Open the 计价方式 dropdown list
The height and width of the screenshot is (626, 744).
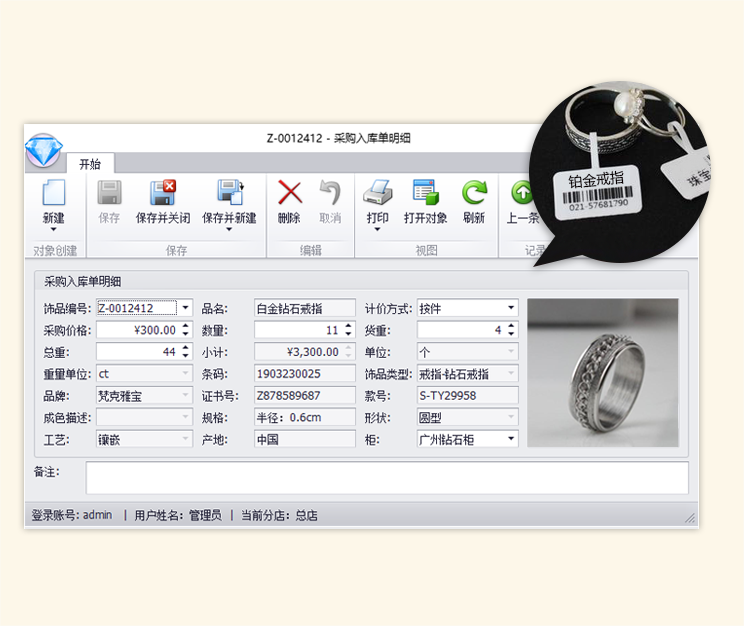point(511,308)
